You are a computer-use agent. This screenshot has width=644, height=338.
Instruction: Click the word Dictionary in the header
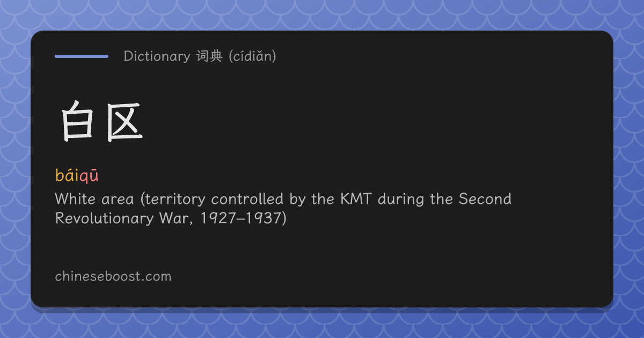pyautogui.click(x=157, y=56)
